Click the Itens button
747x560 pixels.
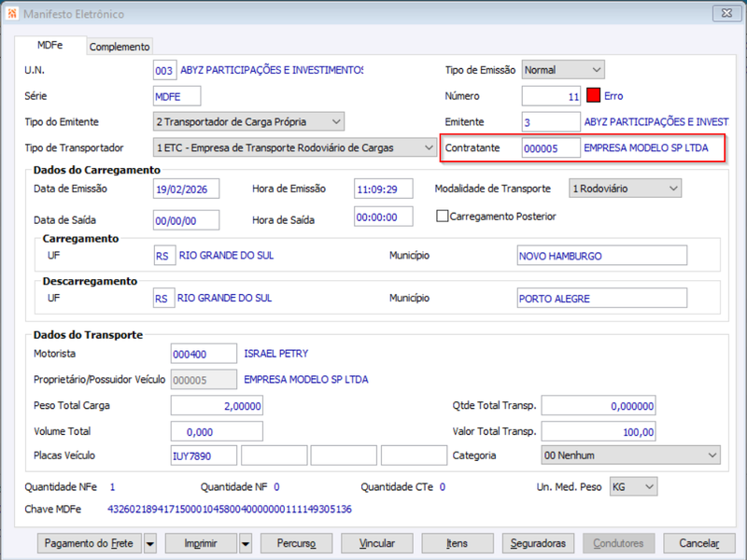point(458,543)
